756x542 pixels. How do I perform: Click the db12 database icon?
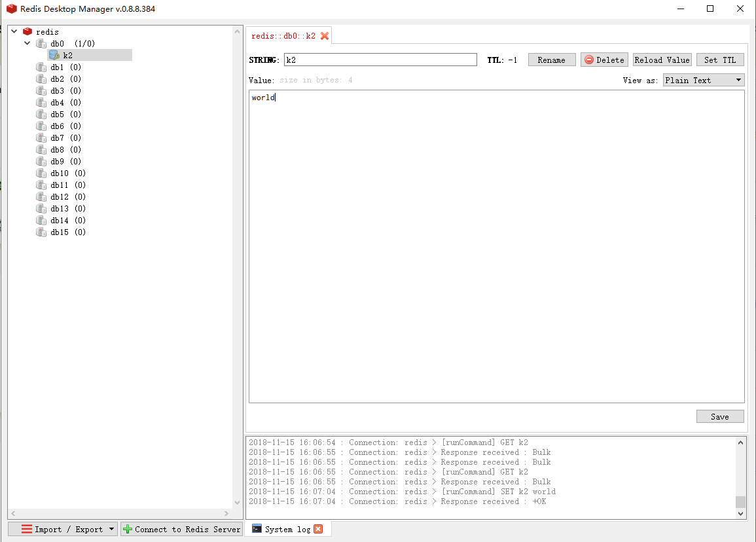[x=41, y=197]
